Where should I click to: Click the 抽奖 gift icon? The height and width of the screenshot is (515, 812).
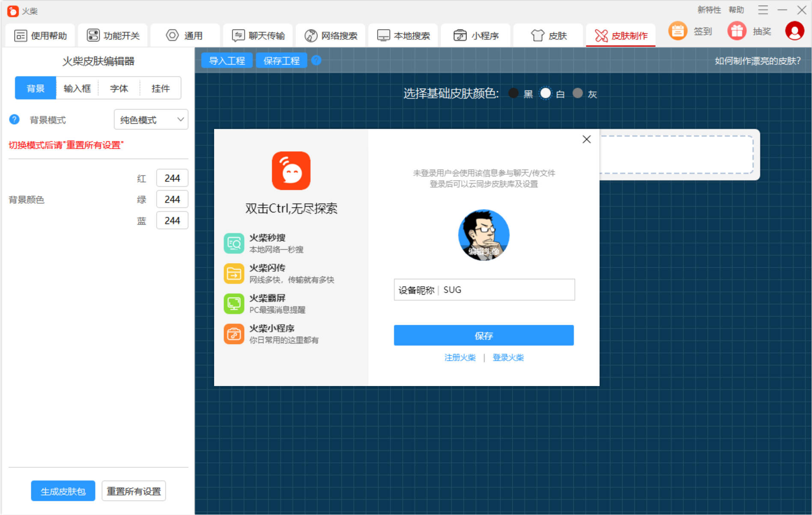pos(737,31)
